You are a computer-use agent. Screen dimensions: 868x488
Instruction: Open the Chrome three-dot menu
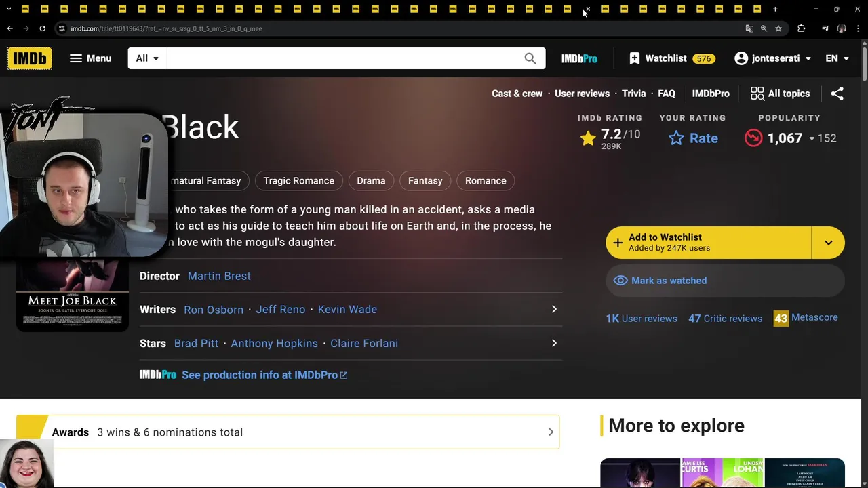(859, 28)
